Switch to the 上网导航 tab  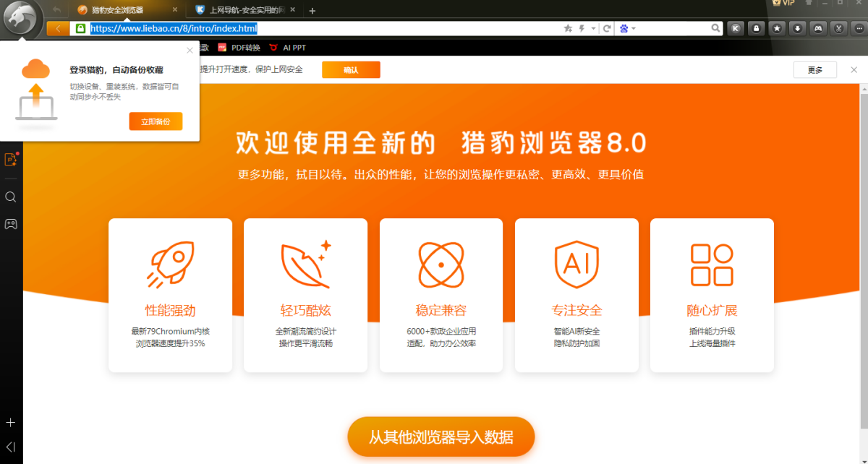(242, 10)
